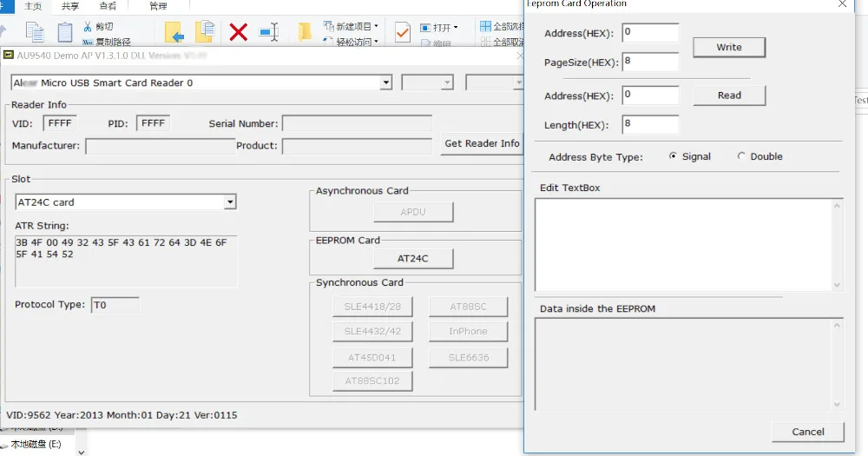Click the Copy to folder icon
Image resolution: width=868 pixels, height=456 pixels.
205,31
